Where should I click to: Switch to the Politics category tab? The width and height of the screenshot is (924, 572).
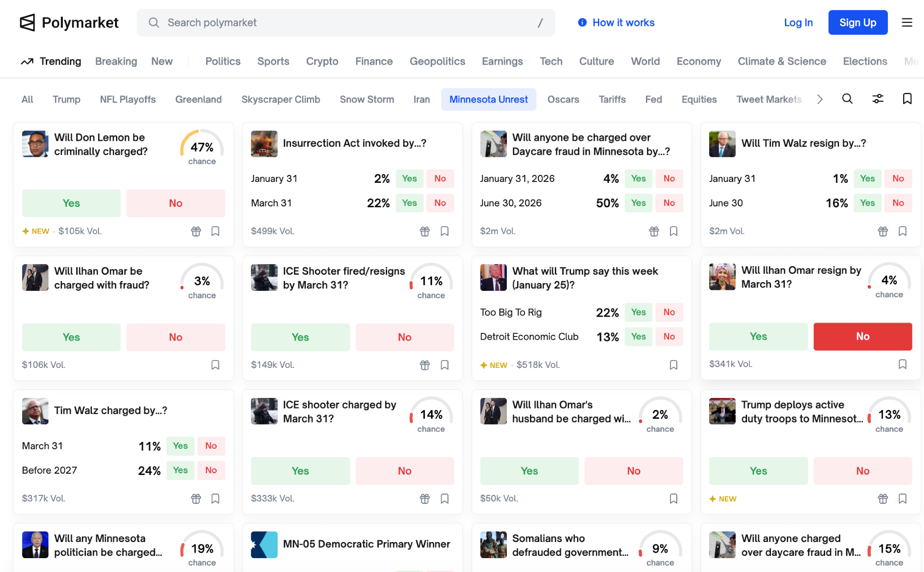223,61
